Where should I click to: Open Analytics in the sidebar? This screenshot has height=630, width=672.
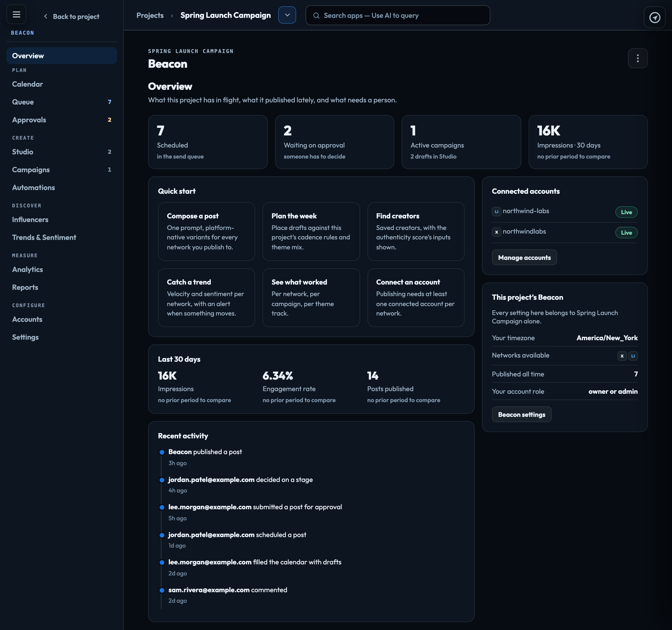pos(61,269)
